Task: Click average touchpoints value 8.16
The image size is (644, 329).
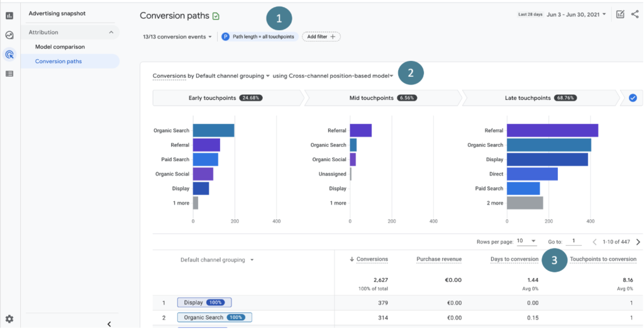Action: (x=628, y=280)
